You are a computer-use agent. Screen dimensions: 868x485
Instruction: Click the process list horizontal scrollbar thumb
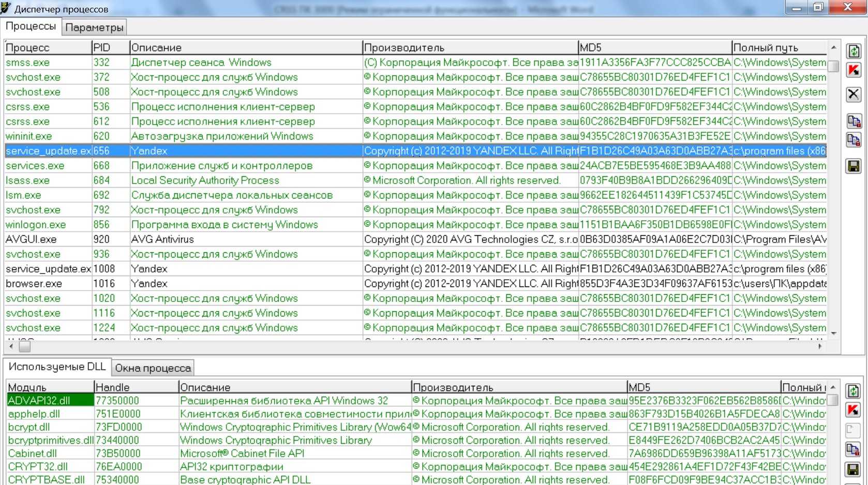point(25,346)
